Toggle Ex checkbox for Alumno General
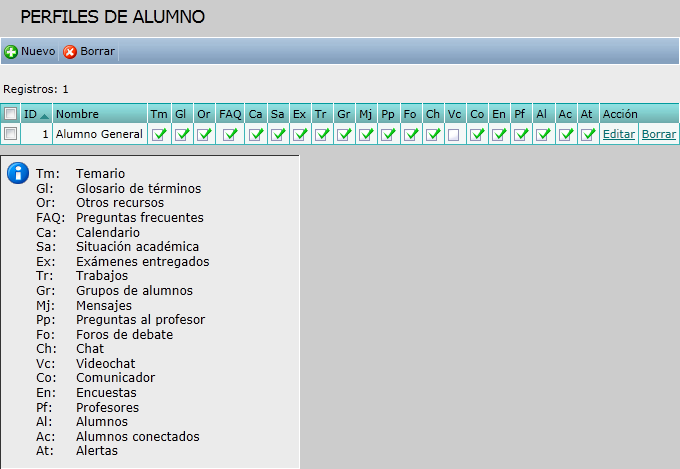Screen dimensions: 680x469 (x=300, y=134)
